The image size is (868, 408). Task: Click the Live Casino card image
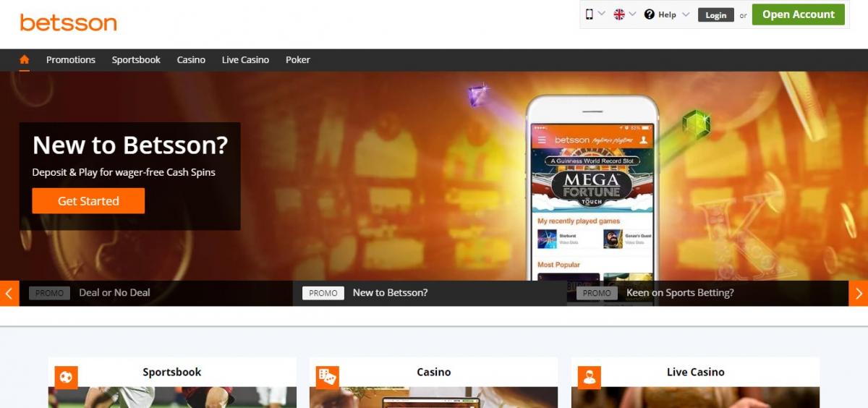696,397
